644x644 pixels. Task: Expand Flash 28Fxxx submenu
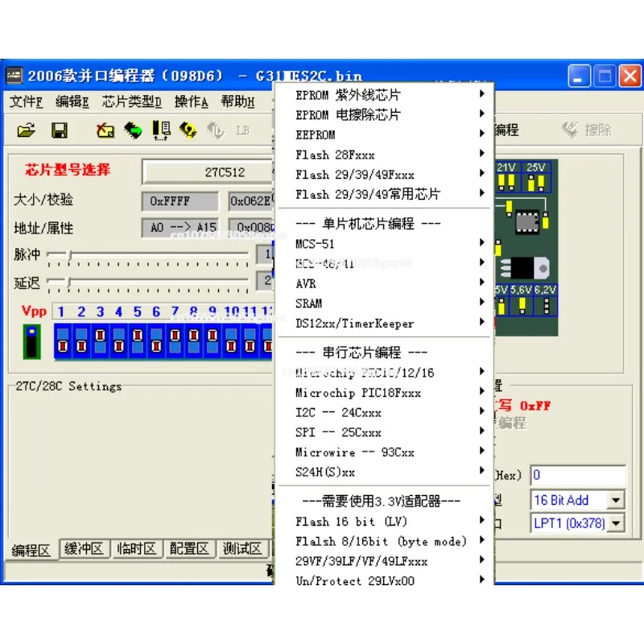coord(385,155)
